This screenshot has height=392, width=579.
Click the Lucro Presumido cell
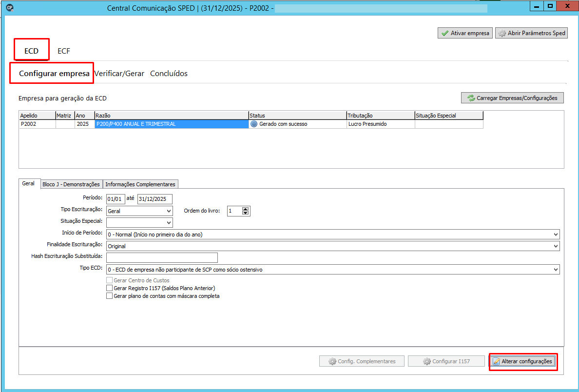pyautogui.click(x=381, y=124)
